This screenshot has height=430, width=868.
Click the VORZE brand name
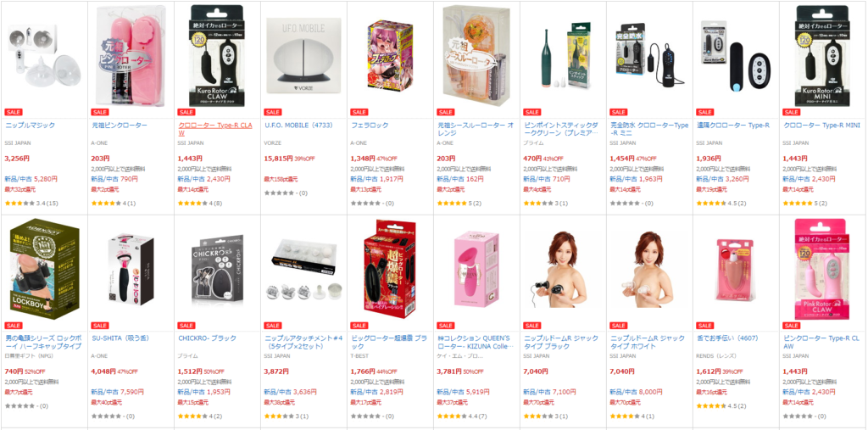coord(273,143)
